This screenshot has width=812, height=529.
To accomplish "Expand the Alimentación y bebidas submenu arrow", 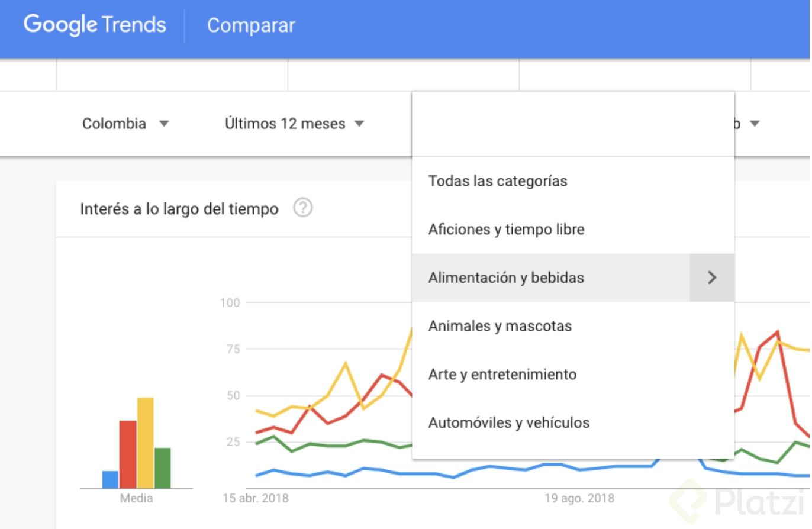I will [x=712, y=278].
